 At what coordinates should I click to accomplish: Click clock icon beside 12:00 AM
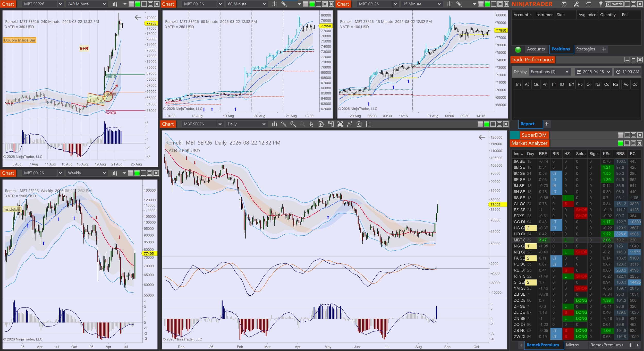point(618,72)
